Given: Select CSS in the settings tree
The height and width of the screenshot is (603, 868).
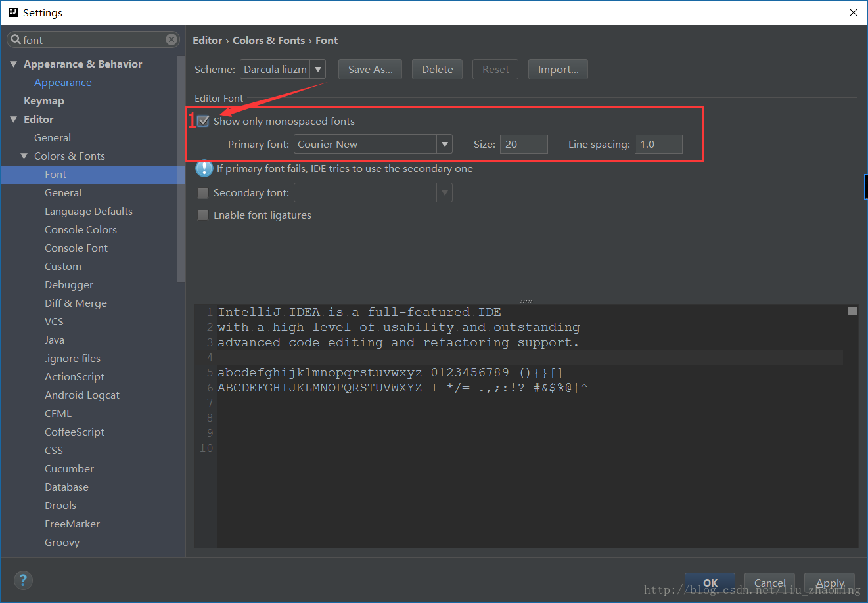Looking at the screenshot, I should click(54, 450).
